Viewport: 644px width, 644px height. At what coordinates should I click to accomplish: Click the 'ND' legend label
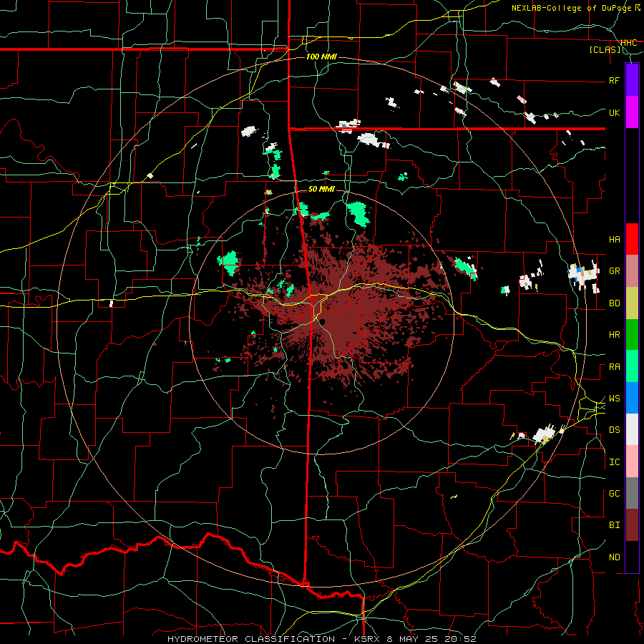click(615, 557)
